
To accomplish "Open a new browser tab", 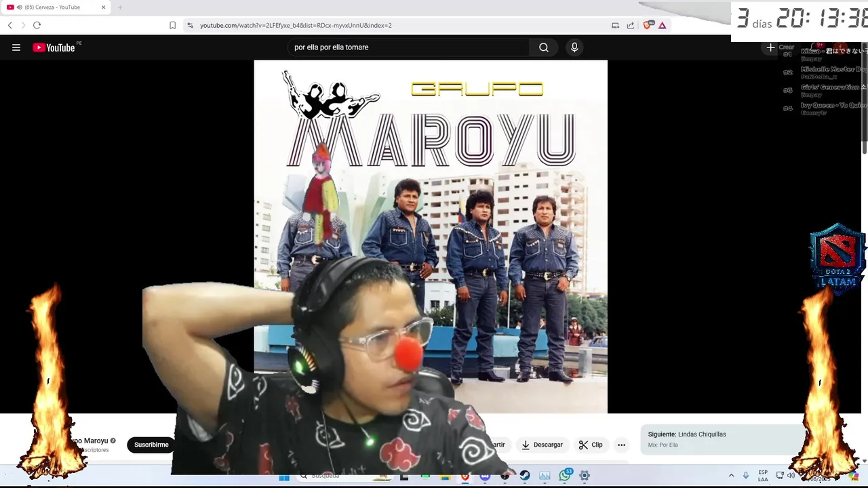I will pyautogui.click(x=120, y=7).
